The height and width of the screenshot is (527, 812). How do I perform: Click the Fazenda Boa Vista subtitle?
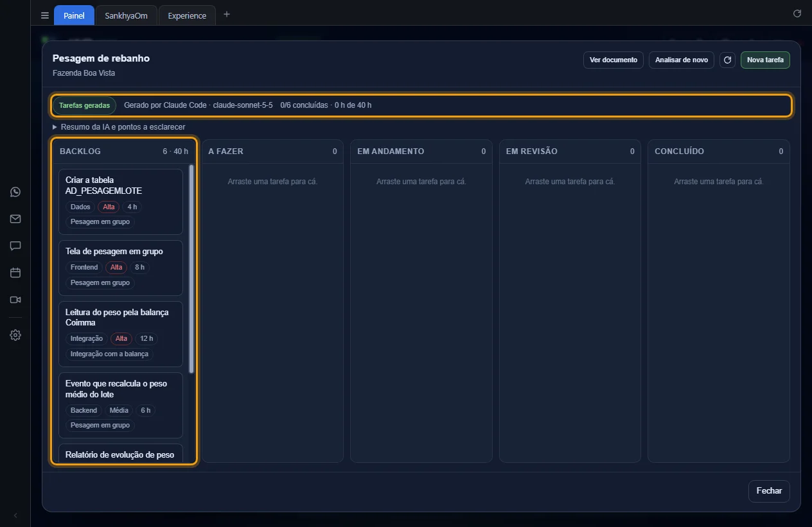pyautogui.click(x=84, y=73)
